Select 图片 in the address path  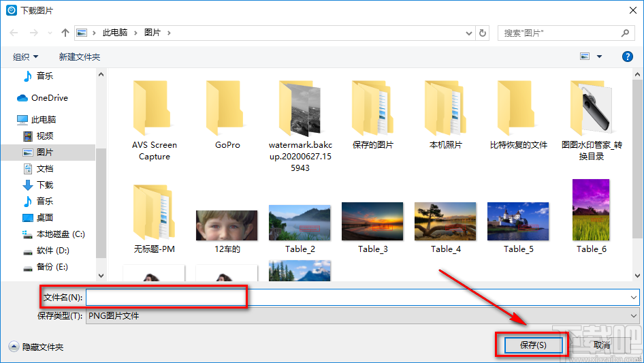(x=152, y=33)
